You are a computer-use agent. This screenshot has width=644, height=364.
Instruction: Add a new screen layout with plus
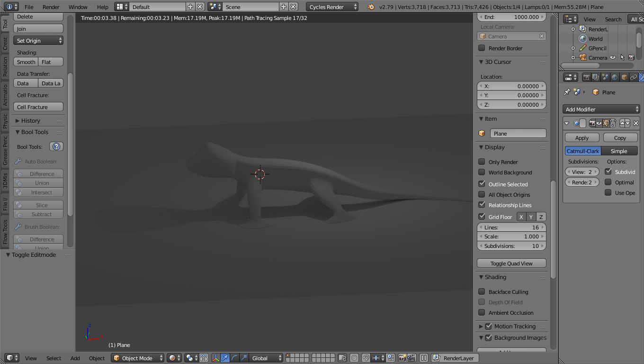point(190,7)
